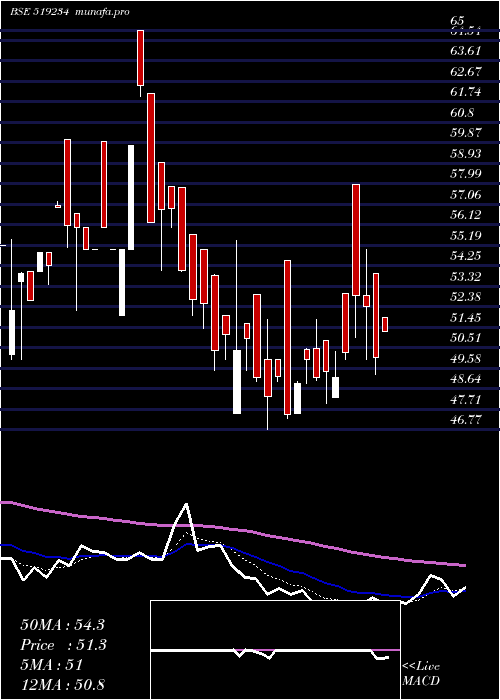
Task: Click the 51.45 price axis label
Action: (x=466, y=317)
